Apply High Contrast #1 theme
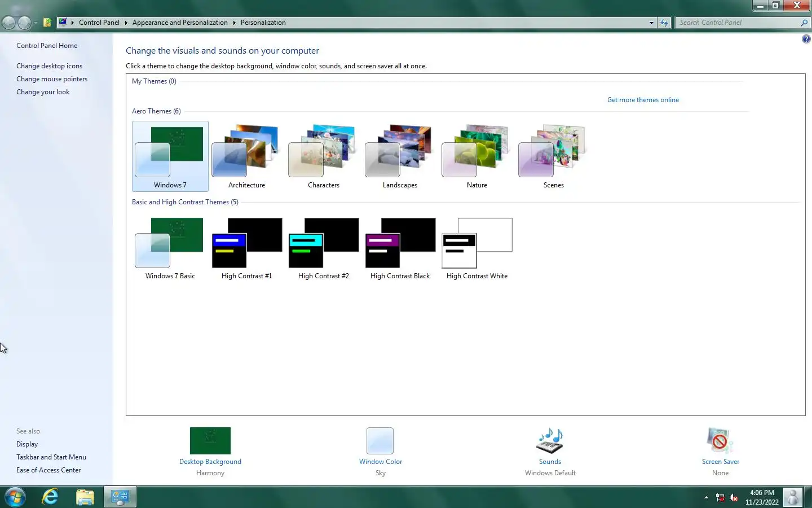812x508 pixels. point(246,248)
